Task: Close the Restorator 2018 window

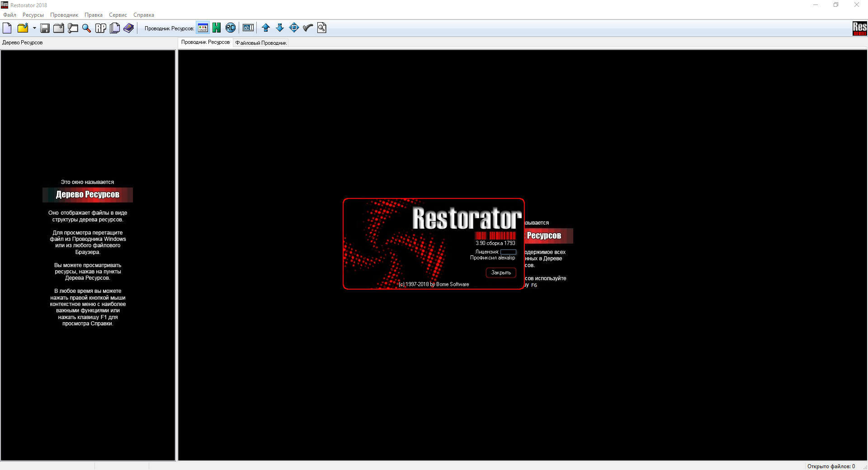Action: [x=856, y=5]
